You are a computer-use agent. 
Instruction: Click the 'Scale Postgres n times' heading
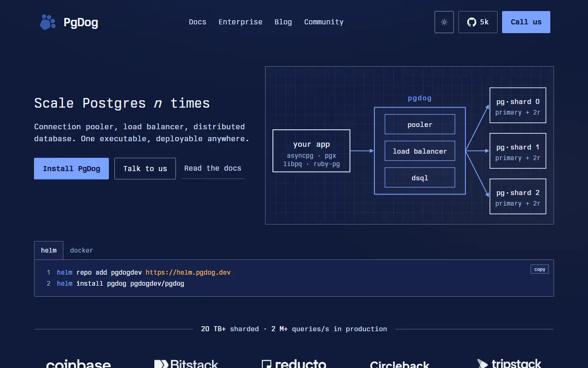pyautogui.click(x=122, y=103)
